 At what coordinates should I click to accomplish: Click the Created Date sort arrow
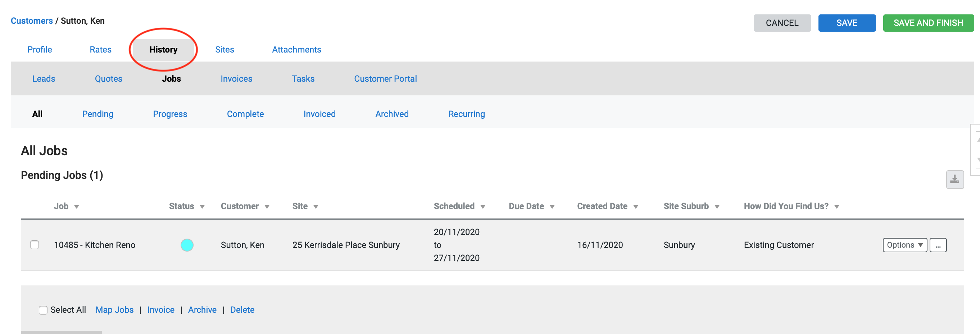635,207
